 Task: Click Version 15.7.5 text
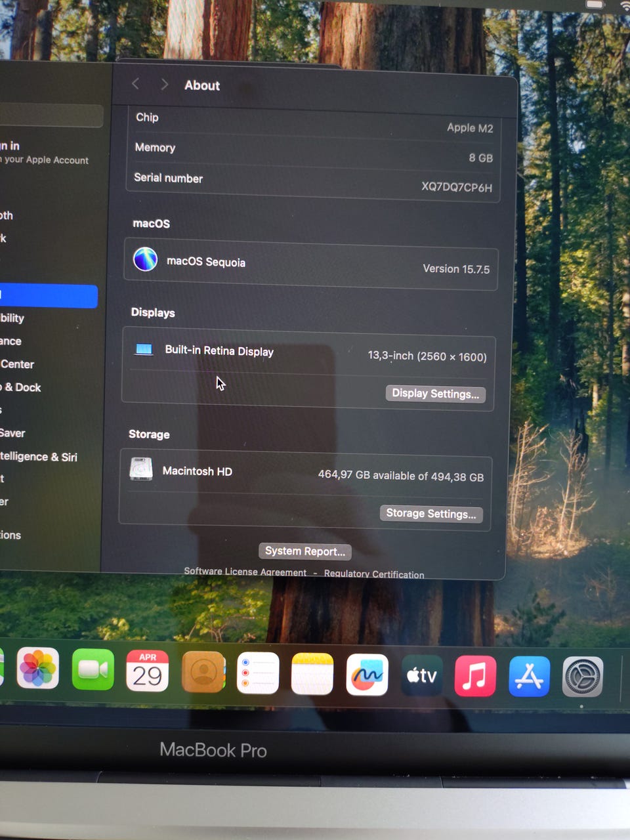456,269
